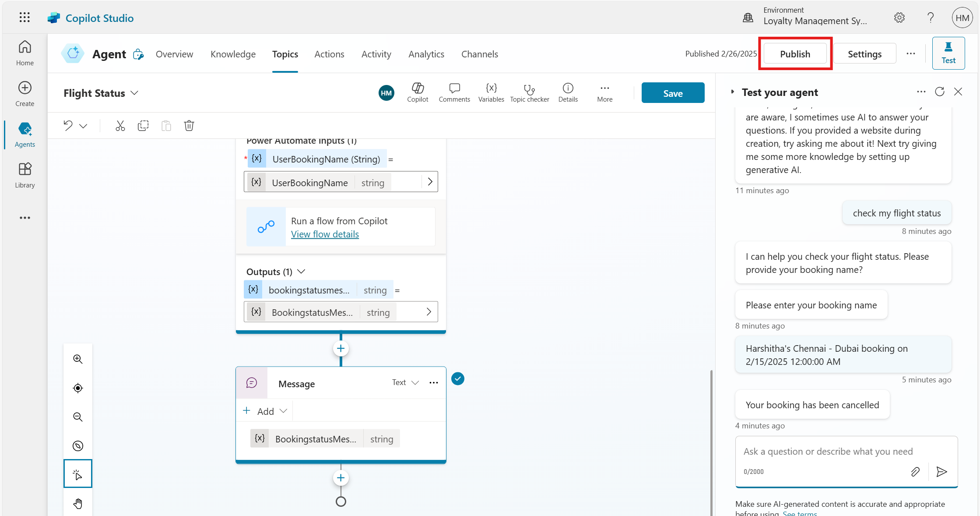This screenshot has width=980, height=516.
Task: Delete selection with trash icon
Action: (x=189, y=126)
